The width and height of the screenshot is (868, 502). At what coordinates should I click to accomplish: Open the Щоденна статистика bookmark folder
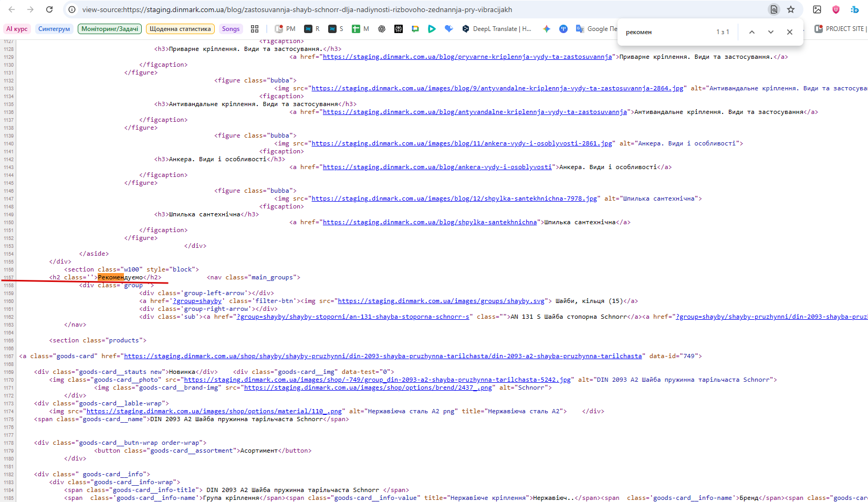[180, 29]
